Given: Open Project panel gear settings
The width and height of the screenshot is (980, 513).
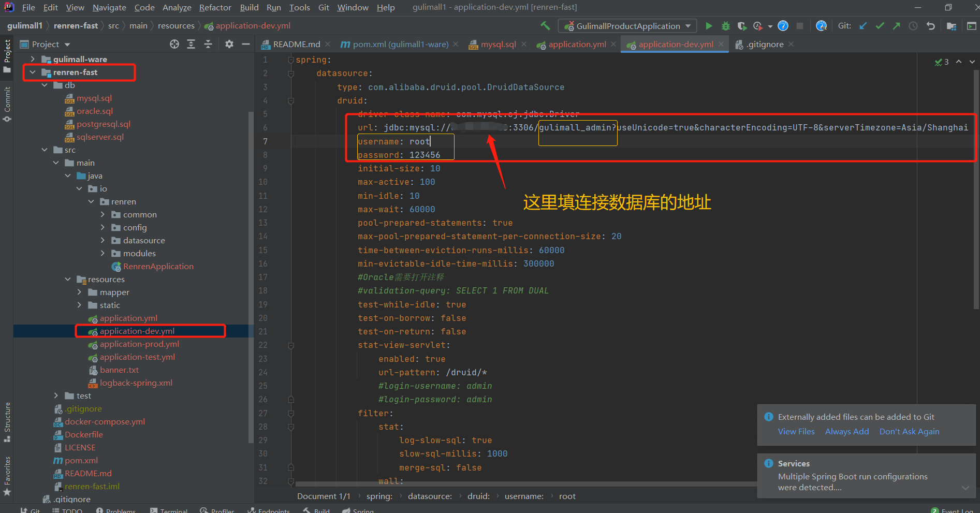Looking at the screenshot, I should click(x=229, y=45).
